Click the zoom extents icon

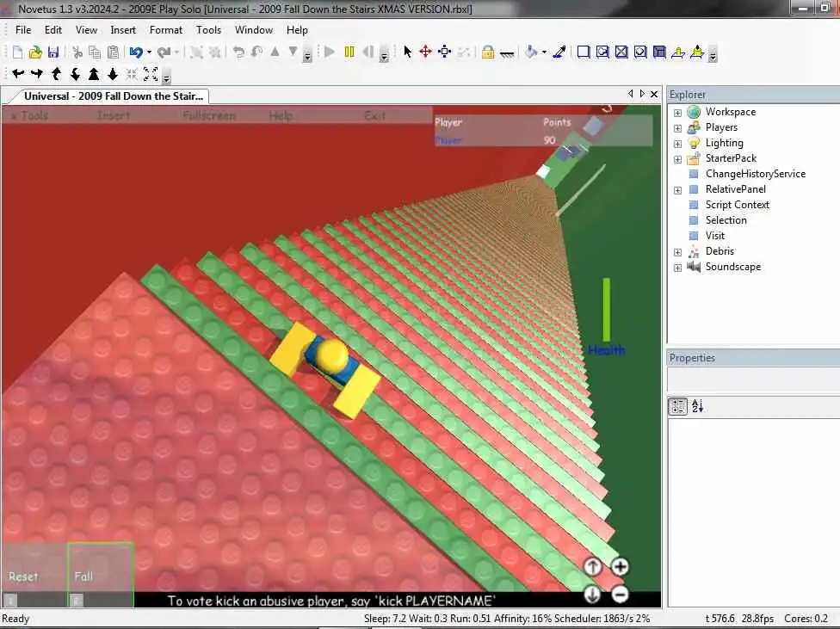pos(151,74)
